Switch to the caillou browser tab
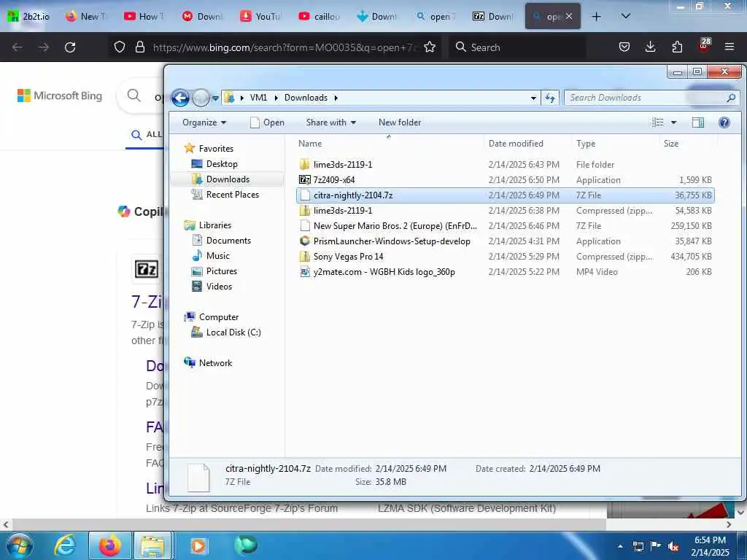 coord(320,16)
